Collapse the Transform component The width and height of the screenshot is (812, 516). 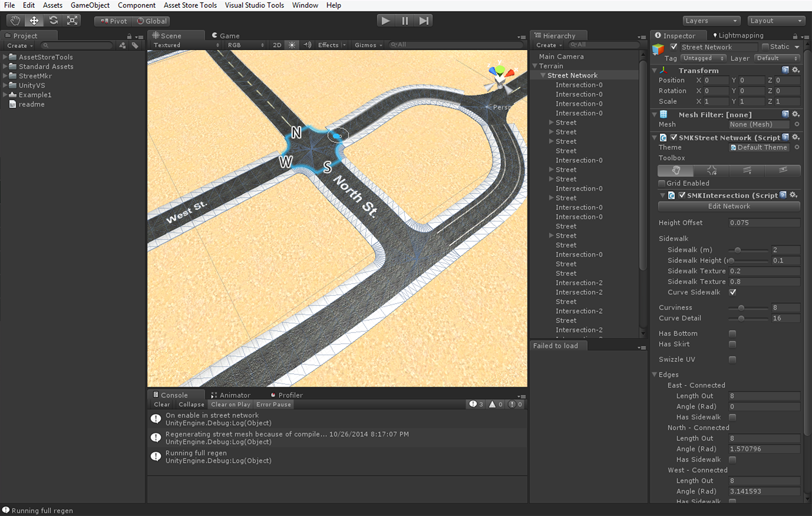click(x=655, y=70)
